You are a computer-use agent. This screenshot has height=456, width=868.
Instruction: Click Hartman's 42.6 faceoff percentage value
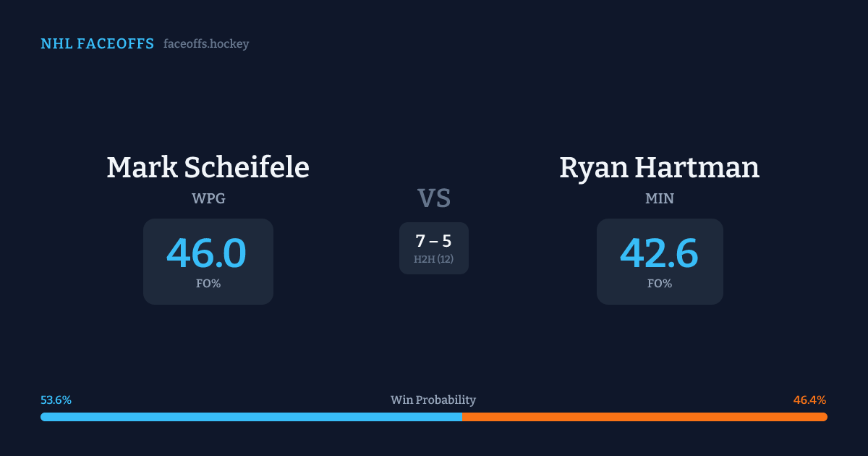pos(659,253)
